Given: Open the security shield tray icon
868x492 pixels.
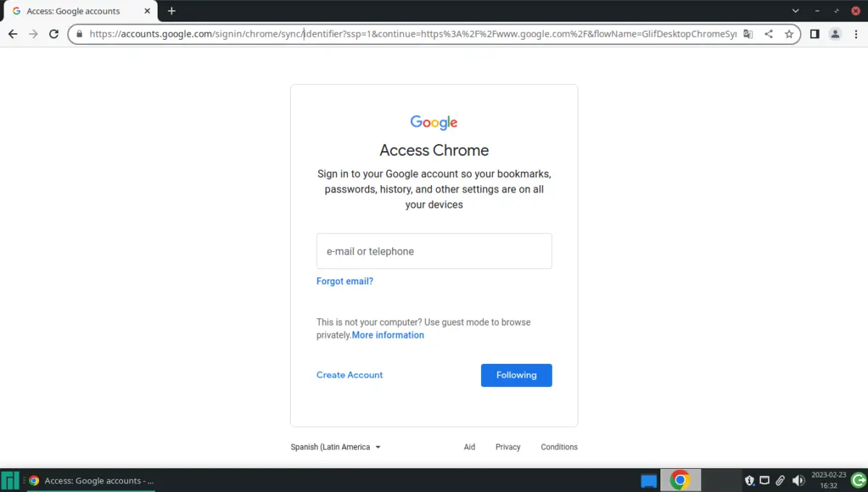Looking at the screenshot, I should pyautogui.click(x=749, y=480).
